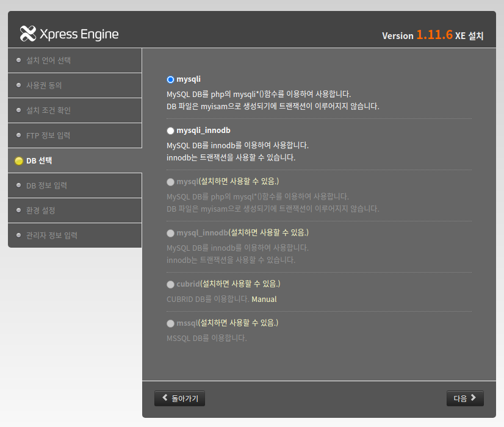504x427 pixels.
Task: Click the 'CUBRID DB를 이용합니다.' description
Action: tap(207, 299)
